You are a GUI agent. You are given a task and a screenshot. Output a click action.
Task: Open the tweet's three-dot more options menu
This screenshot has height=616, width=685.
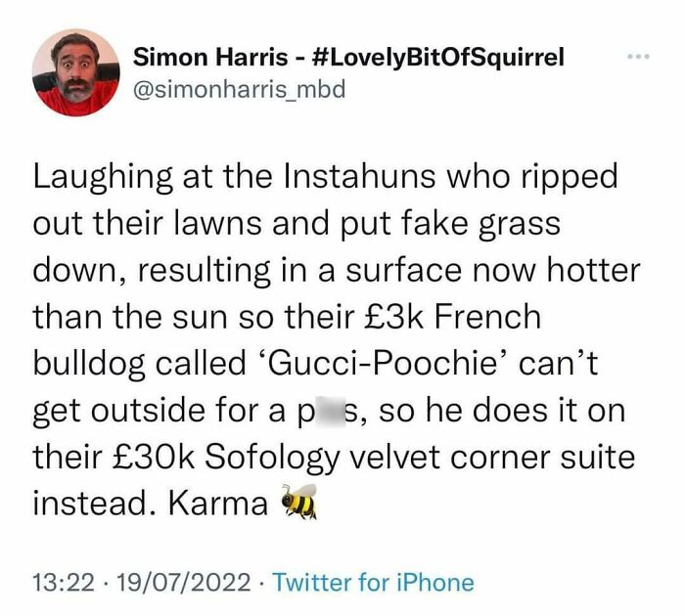pos(638,57)
